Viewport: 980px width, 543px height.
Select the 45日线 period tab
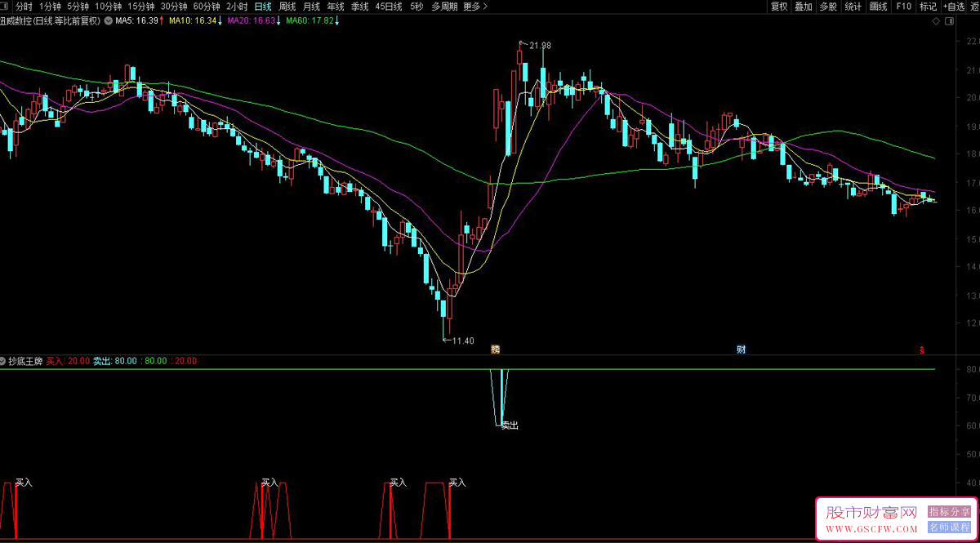click(389, 7)
